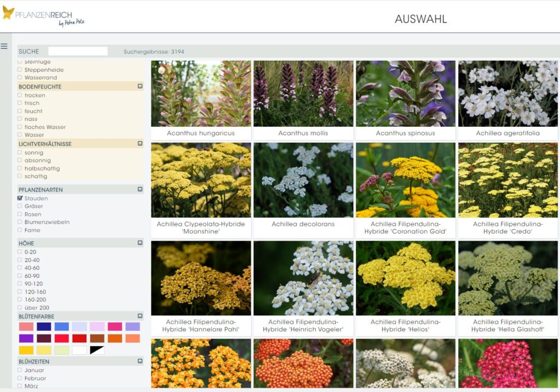Focus the Suche search field
Screen dimensions: 560x392
[78, 51]
